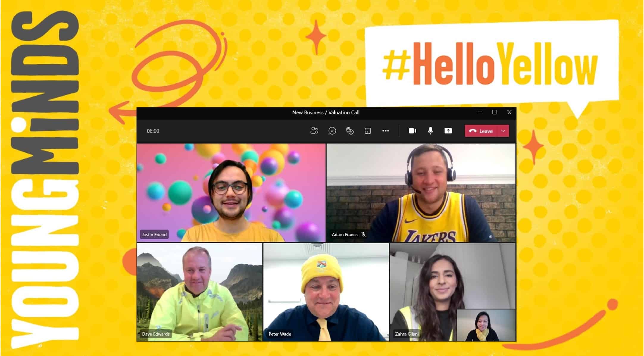The width and height of the screenshot is (644, 356).
Task: Click the Zahra Gilani name label
Action: [x=407, y=334]
